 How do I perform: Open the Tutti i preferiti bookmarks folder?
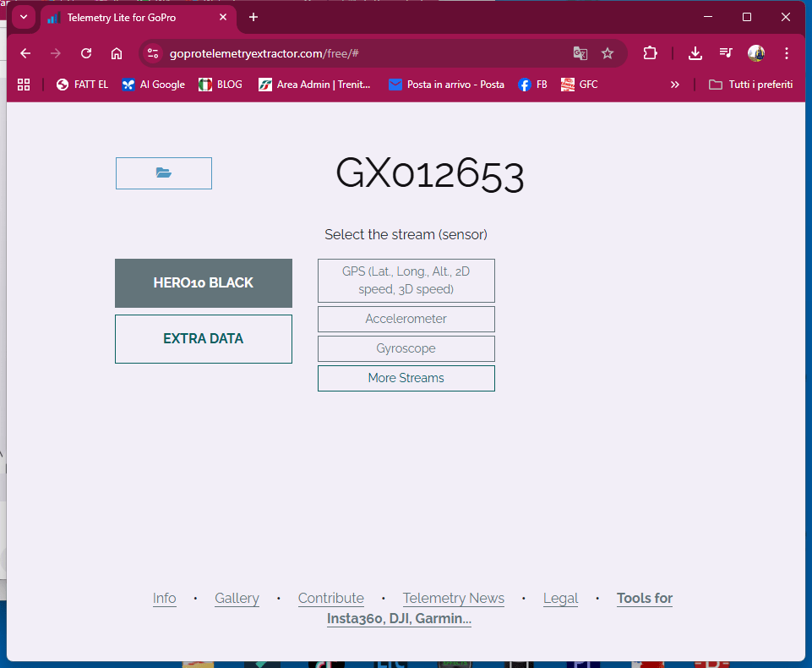[x=750, y=85]
